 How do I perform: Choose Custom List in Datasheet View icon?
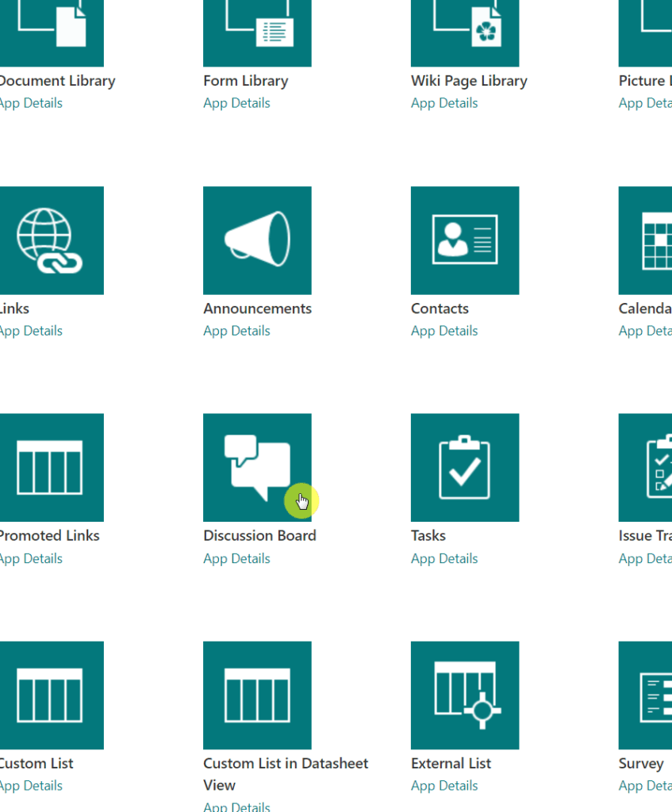pyautogui.click(x=257, y=695)
